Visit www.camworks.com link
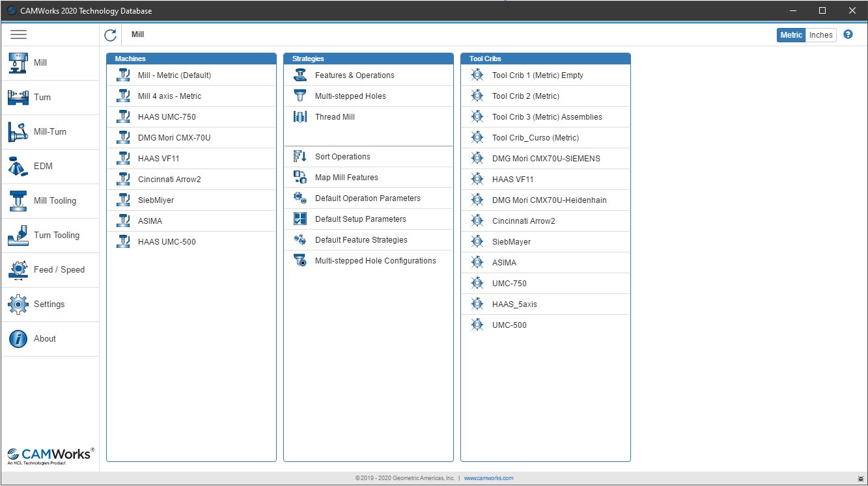868x486 pixels. tap(488, 478)
